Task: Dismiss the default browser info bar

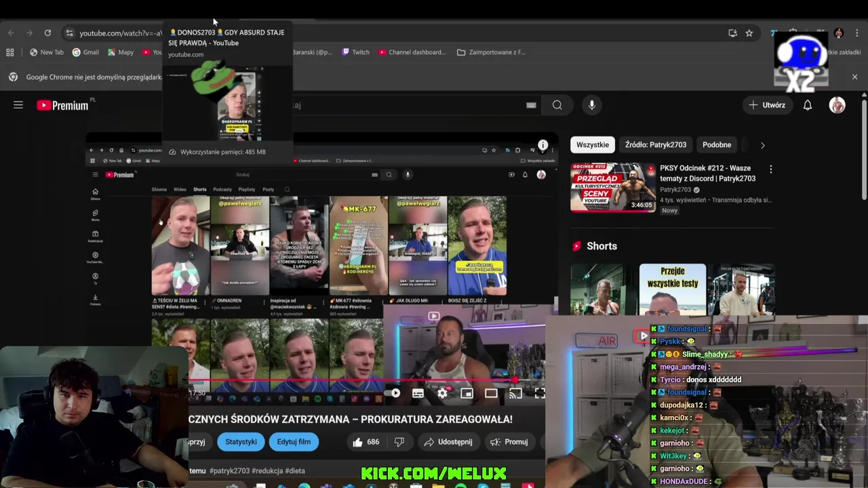Action: [854, 77]
